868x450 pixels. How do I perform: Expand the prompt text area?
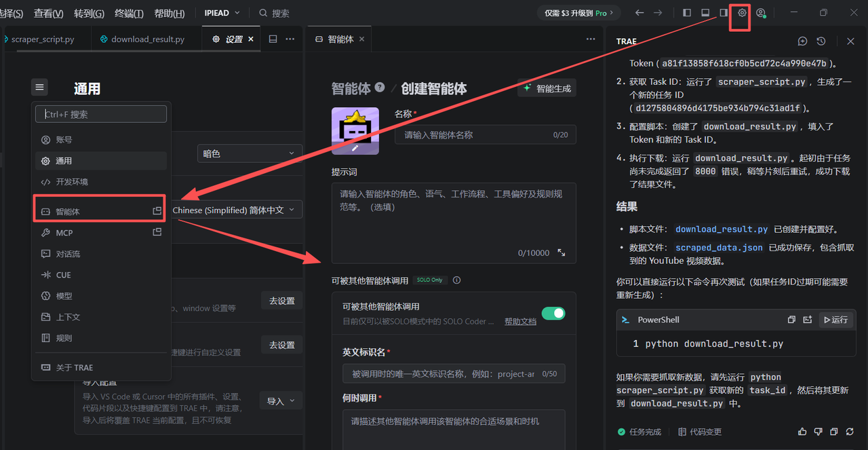tap(561, 252)
